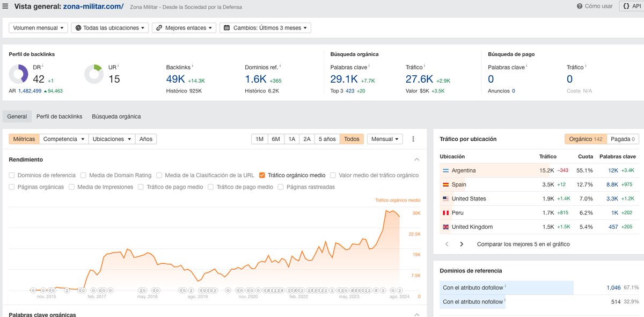Click the Top 3 value 423

(x=350, y=91)
